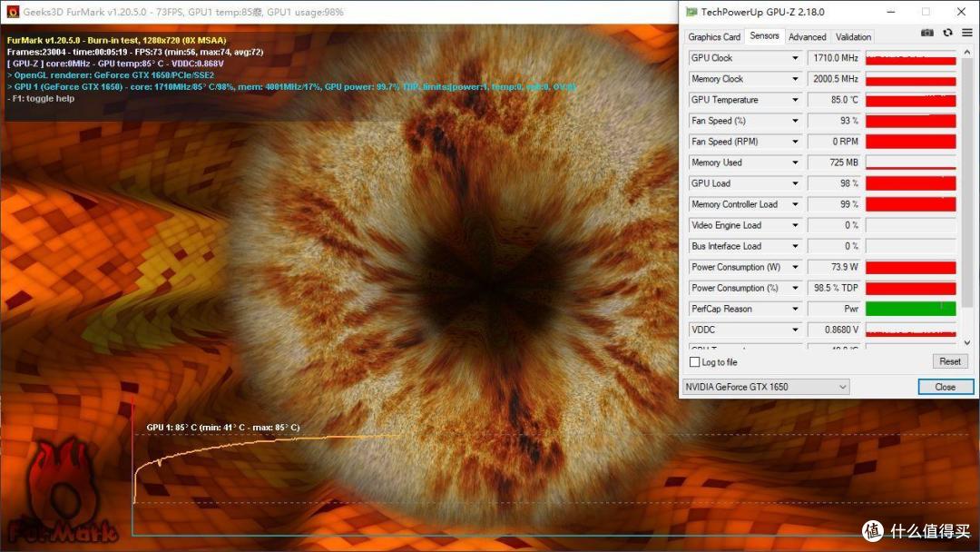Screen dimensions: 980x552
Task: Click the 0.8680 V VDDC value
Action: click(x=834, y=330)
